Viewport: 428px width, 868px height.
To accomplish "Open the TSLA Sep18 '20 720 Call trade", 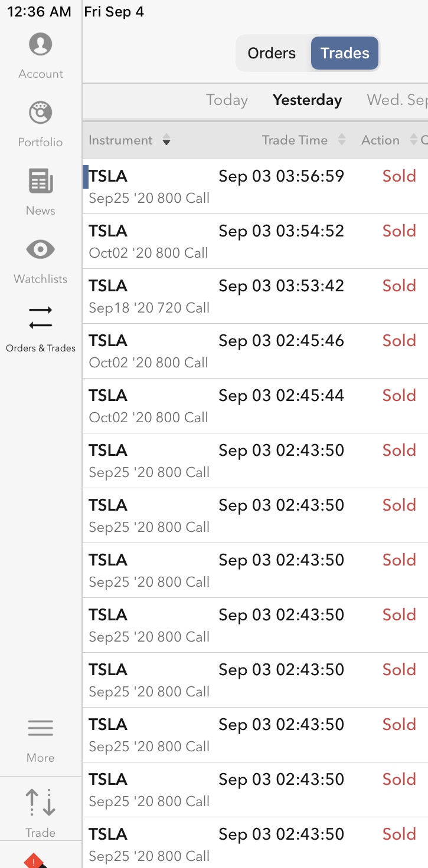I will (x=254, y=296).
